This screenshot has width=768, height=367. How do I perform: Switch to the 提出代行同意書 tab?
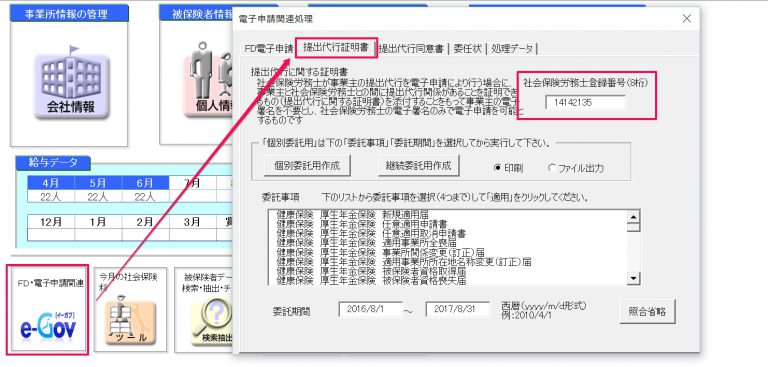click(411, 49)
